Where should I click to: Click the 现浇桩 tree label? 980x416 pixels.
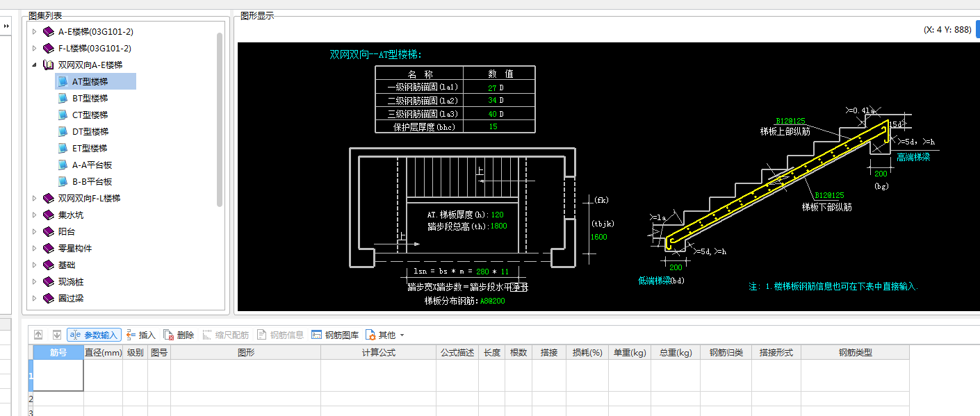click(71, 282)
